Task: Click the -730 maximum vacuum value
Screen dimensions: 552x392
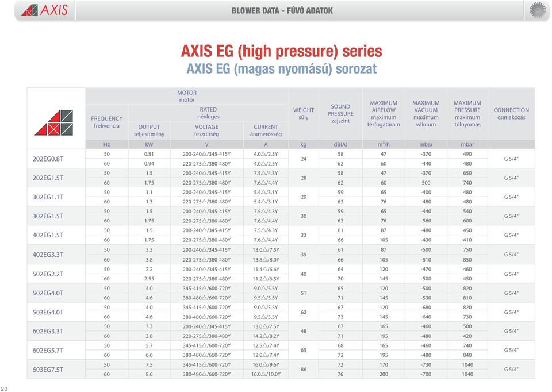Action: click(425, 364)
